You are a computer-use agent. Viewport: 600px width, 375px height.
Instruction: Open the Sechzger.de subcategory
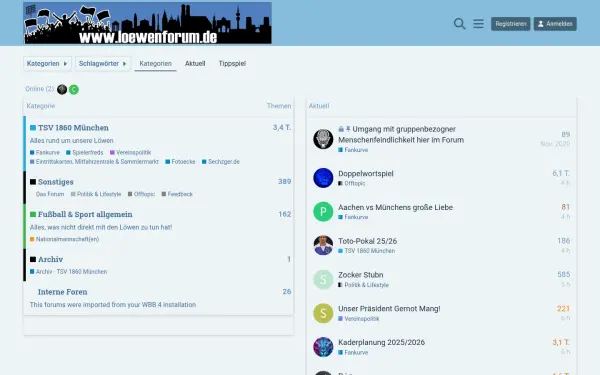pyautogui.click(x=221, y=162)
